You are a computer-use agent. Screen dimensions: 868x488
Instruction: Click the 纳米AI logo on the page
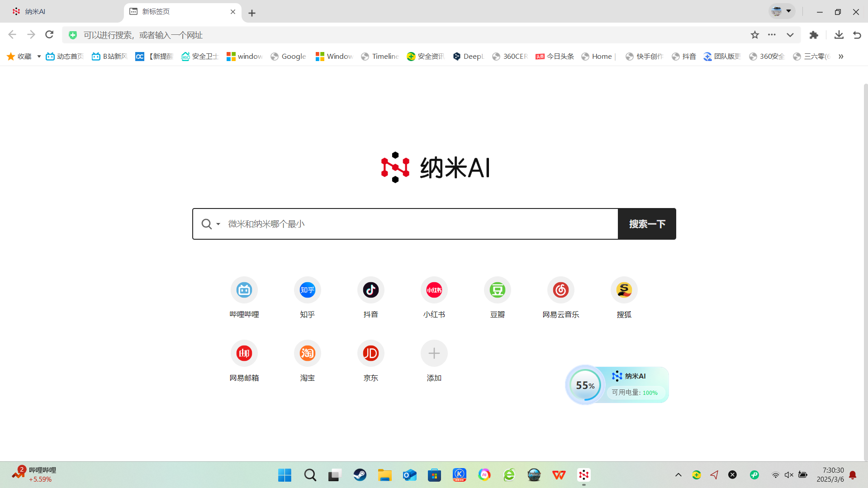(x=435, y=167)
